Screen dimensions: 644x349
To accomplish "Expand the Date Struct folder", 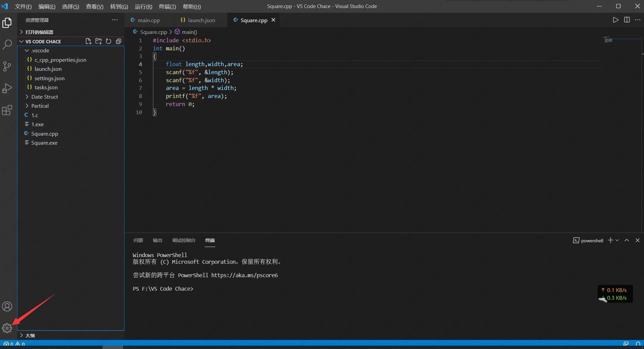I will [x=44, y=97].
